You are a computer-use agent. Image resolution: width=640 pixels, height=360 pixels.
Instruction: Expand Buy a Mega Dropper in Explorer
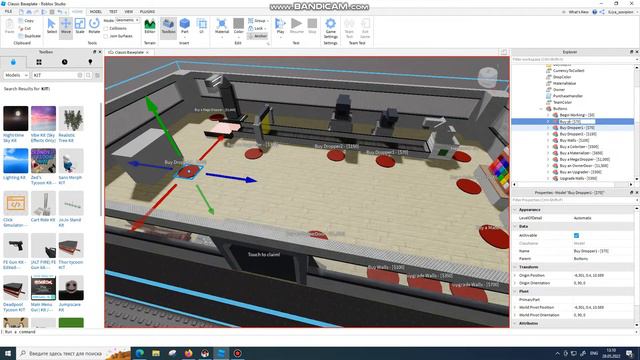tap(548, 159)
